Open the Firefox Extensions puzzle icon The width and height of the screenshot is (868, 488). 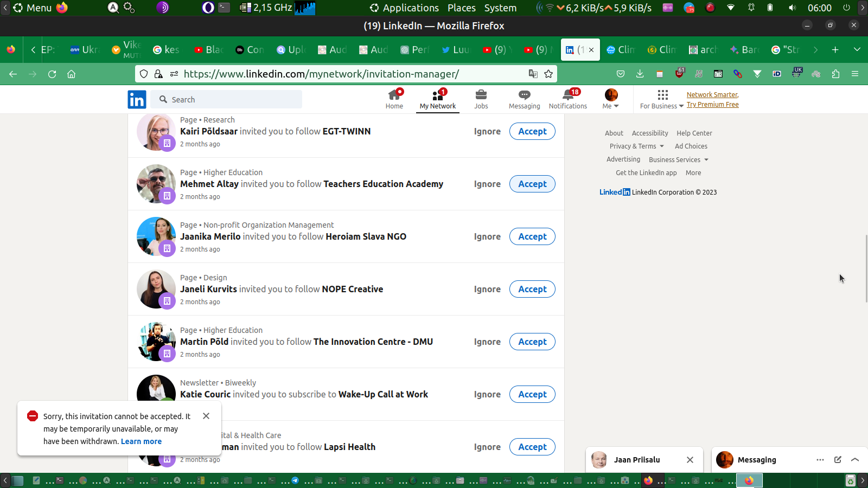pyautogui.click(x=835, y=74)
